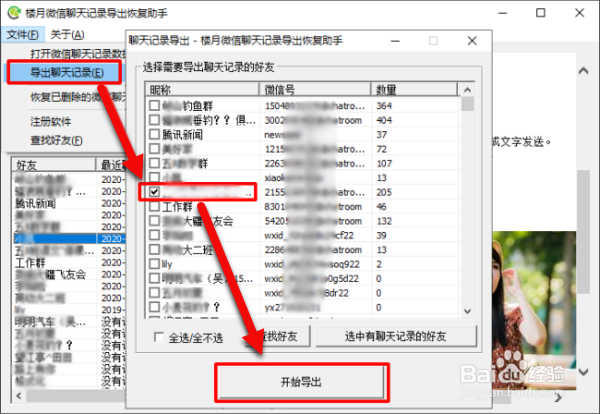
Task: Click the 好友 column header in main window
Action: [x=54, y=165]
